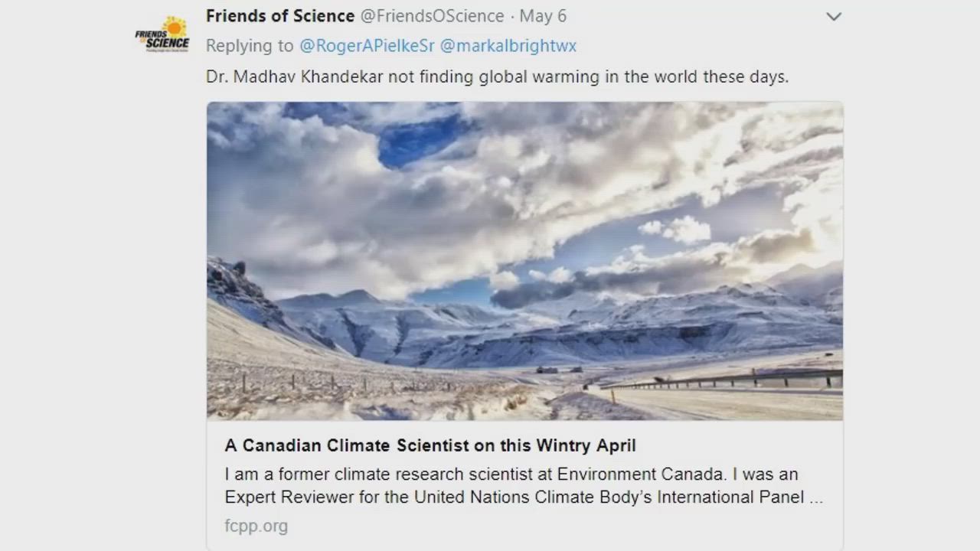Click the sun graphic in the avatar logo
980x551 pixels.
point(175,27)
